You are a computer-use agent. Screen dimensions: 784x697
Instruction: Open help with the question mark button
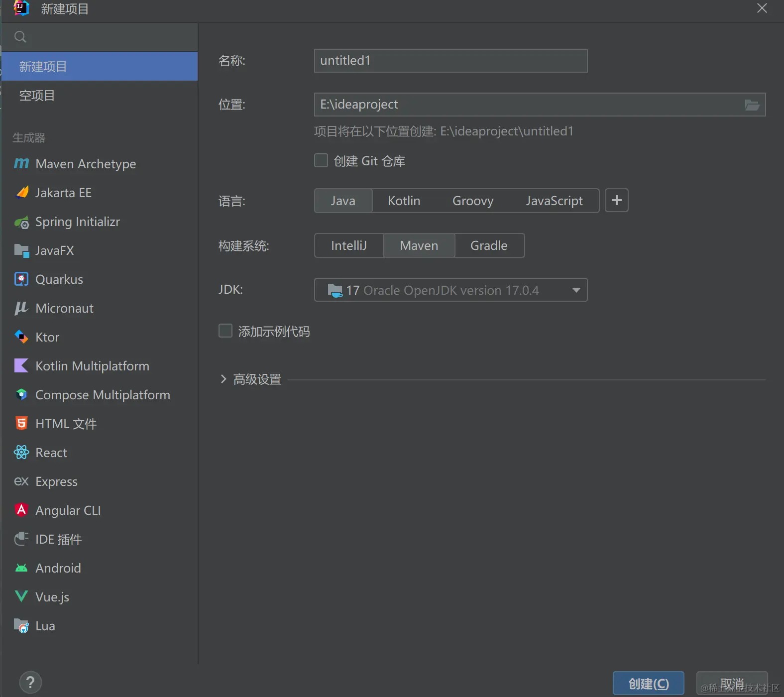pos(30,683)
